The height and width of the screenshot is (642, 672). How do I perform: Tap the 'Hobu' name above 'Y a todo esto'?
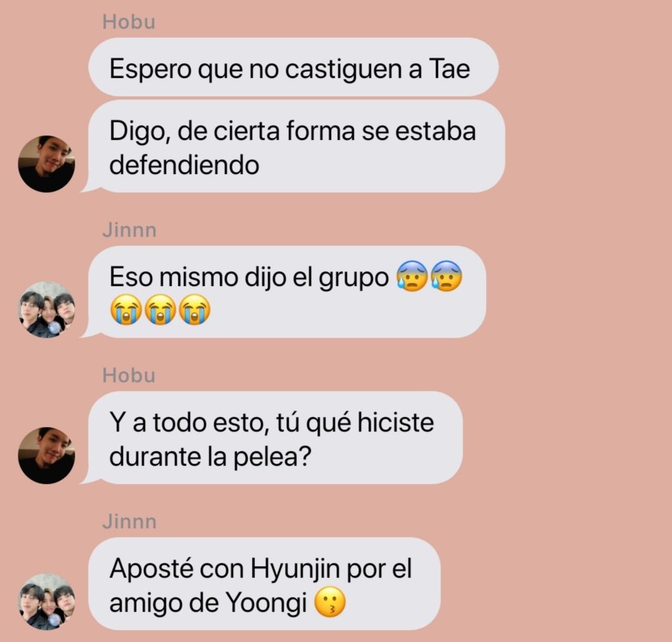coord(129,376)
